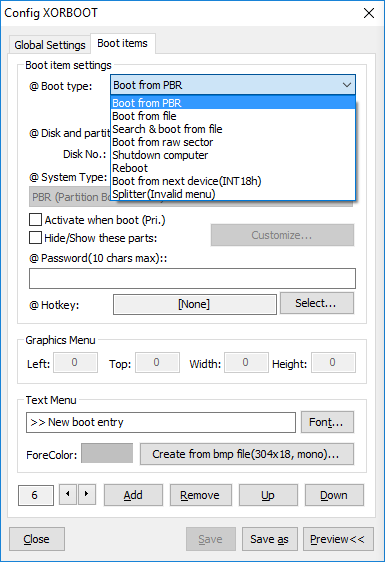Remove the current boot item

200,495
